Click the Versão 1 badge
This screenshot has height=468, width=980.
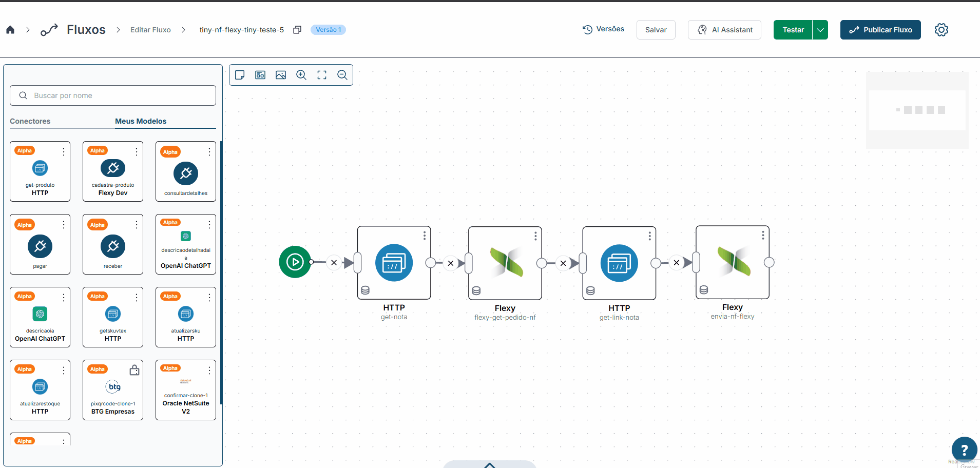[x=329, y=30]
